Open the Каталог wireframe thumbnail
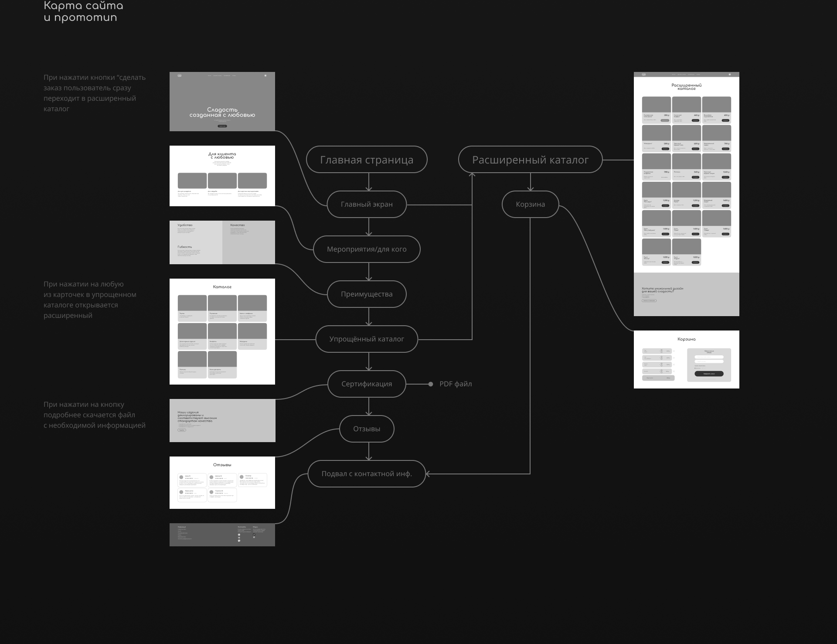This screenshot has height=644, width=837. tap(222, 331)
